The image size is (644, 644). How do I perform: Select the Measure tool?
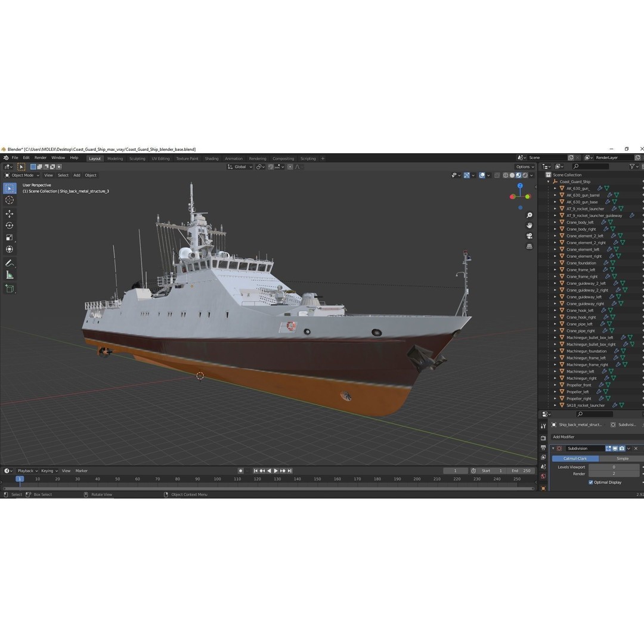point(10,275)
